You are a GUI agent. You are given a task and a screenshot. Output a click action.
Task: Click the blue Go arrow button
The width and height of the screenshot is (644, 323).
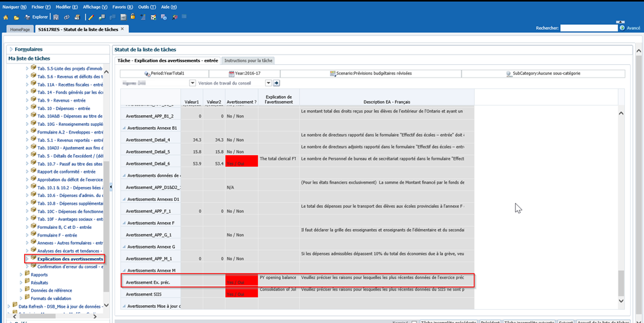(x=277, y=83)
